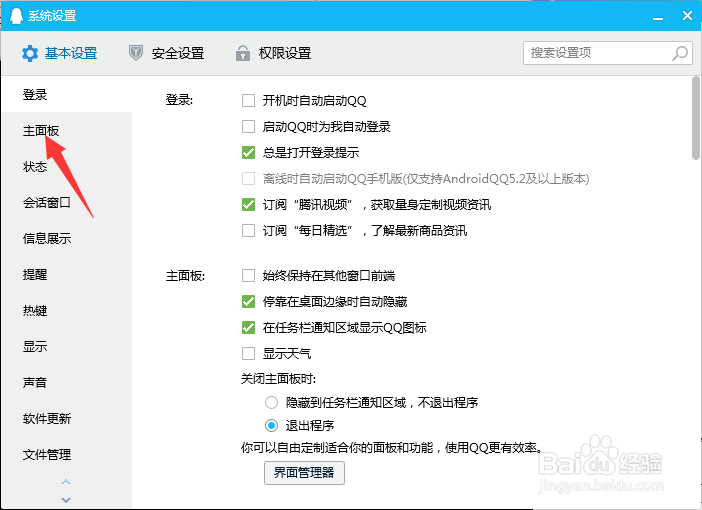Select the 退出程序 radio option
This screenshot has height=510, width=702.
[x=271, y=425]
